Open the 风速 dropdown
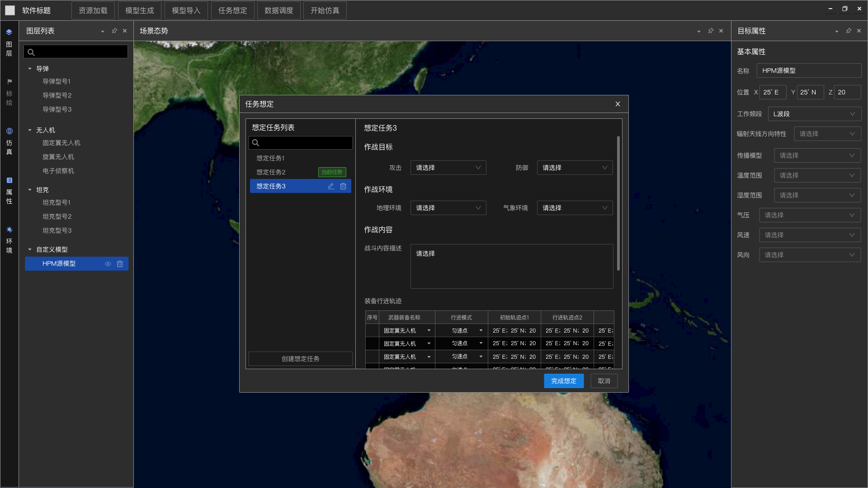 click(x=810, y=235)
